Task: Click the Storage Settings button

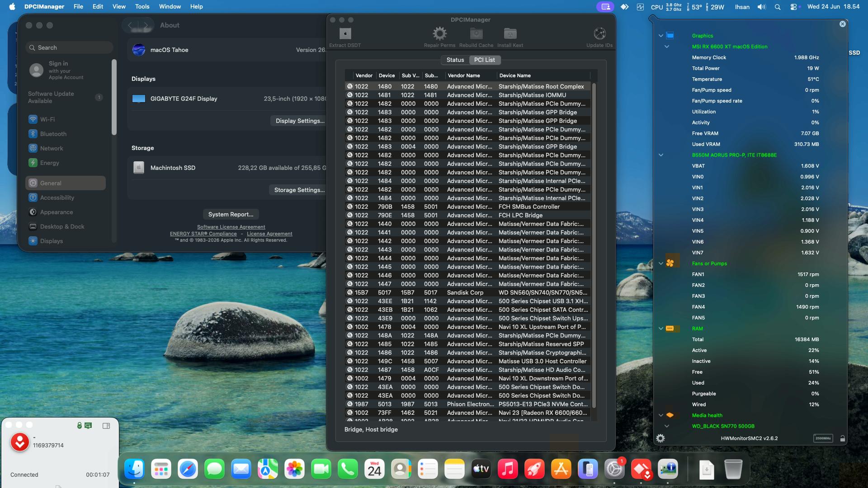Action: pyautogui.click(x=299, y=190)
